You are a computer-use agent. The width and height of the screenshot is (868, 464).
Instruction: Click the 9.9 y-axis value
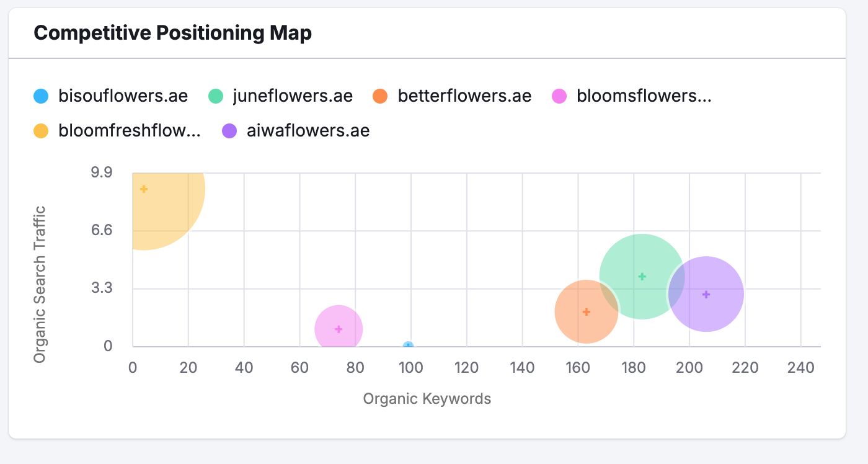pyautogui.click(x=101, y=172)
